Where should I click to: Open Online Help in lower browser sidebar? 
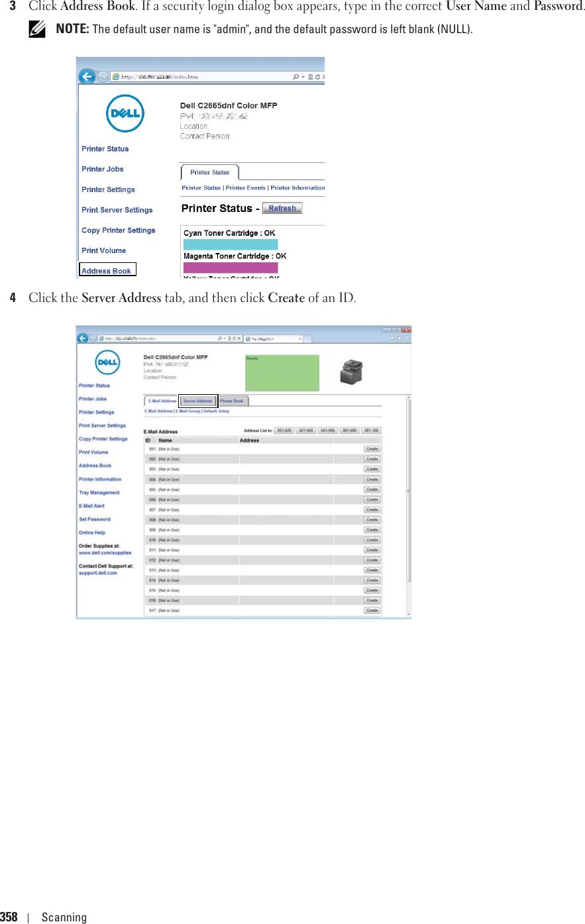[x=92, y=533]
